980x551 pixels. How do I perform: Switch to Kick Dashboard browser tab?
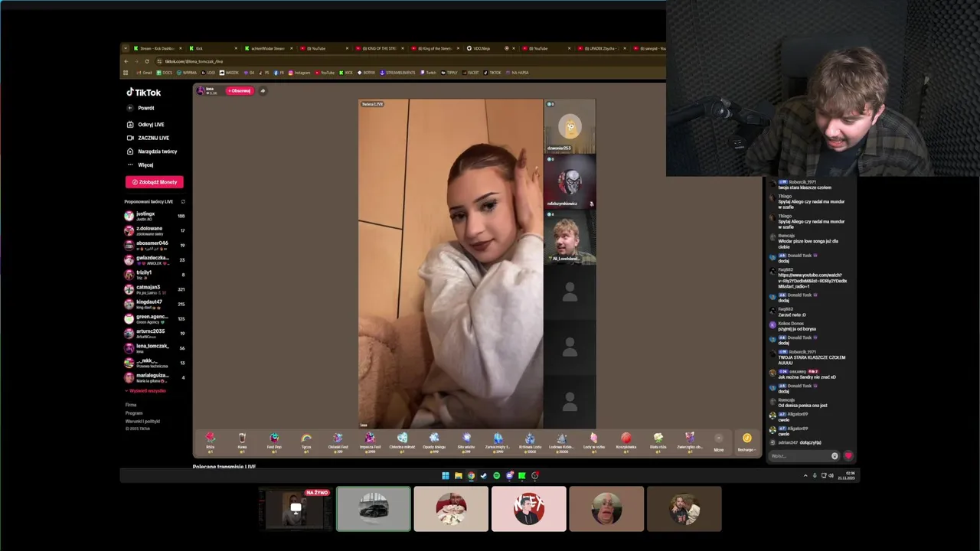click(x=157, y=48)
